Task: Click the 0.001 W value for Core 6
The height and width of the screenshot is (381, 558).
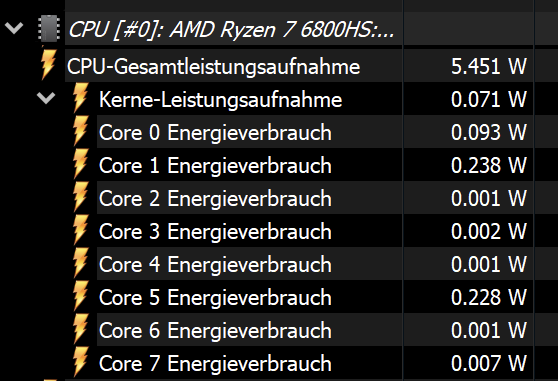Action: tap(489, 330)
